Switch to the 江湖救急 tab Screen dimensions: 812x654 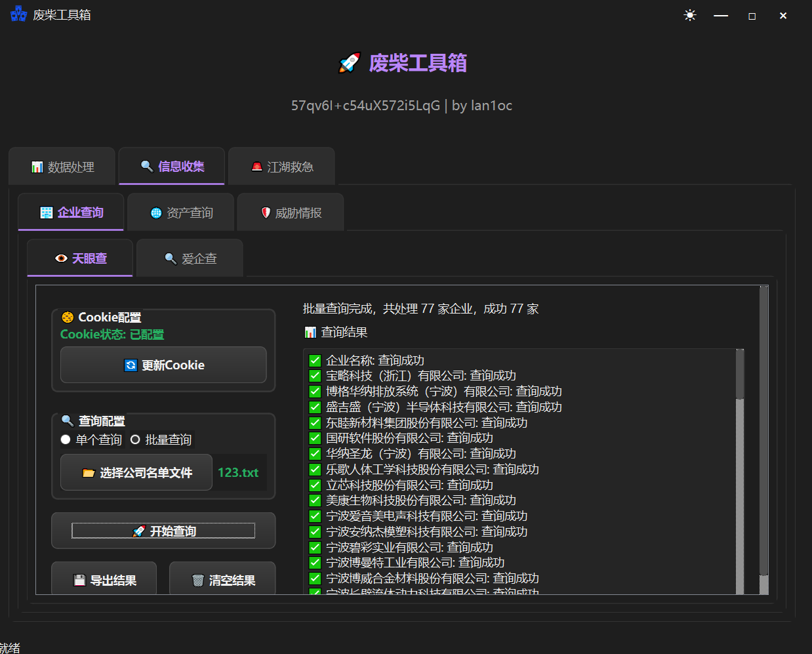pos(282,167)
